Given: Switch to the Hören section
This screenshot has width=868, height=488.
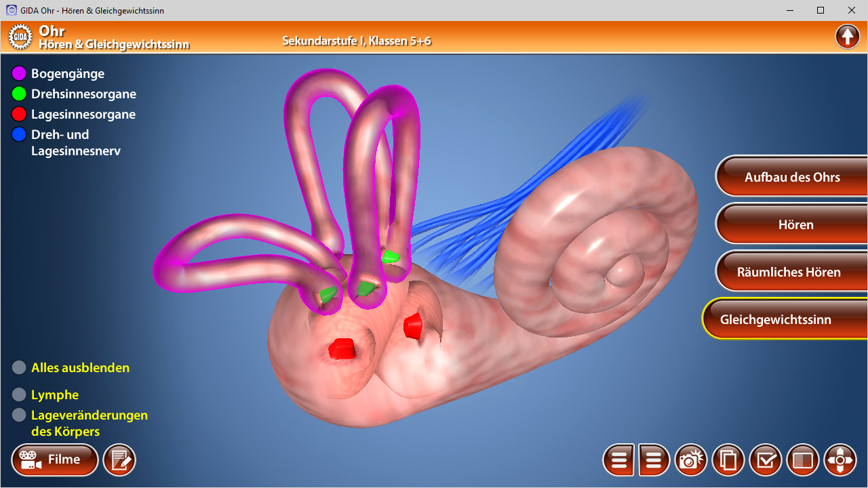Looking at the screenshot, I should click(x=795, y=224).
